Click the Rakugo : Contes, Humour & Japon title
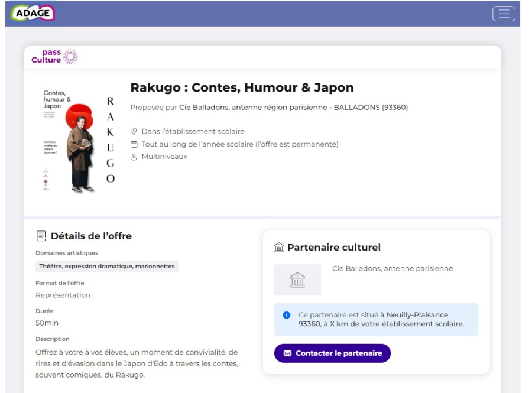The height and width of the screenshot is (393, 532). click(x=242, y=87)
